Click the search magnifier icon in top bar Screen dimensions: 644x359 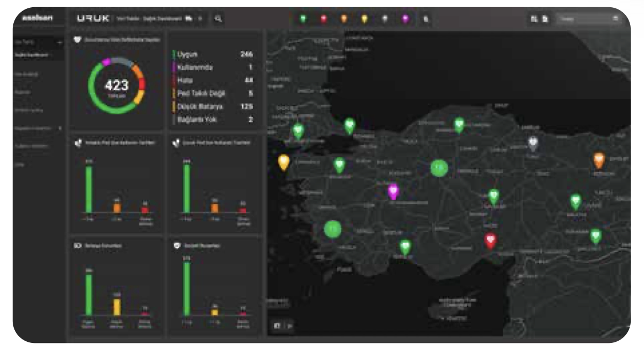coord(218,18)
